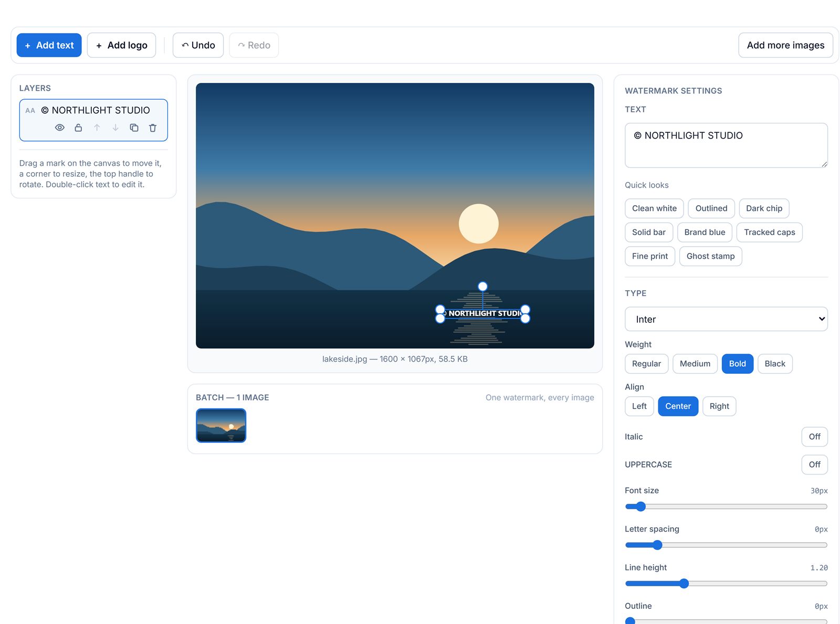Image resolution: width=840 pixels, height=624 pixels.
Task: Click Add more images
Action: point(785,45)
